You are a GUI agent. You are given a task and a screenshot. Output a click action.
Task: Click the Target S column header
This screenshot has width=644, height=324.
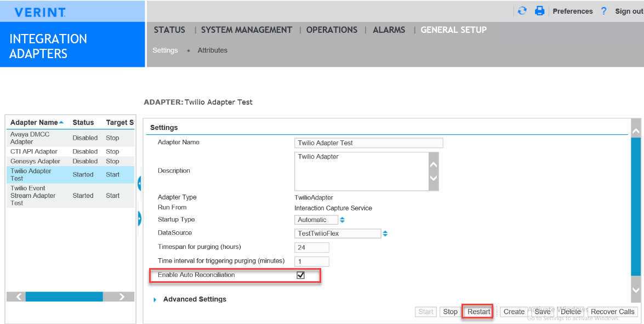[119, 122]
